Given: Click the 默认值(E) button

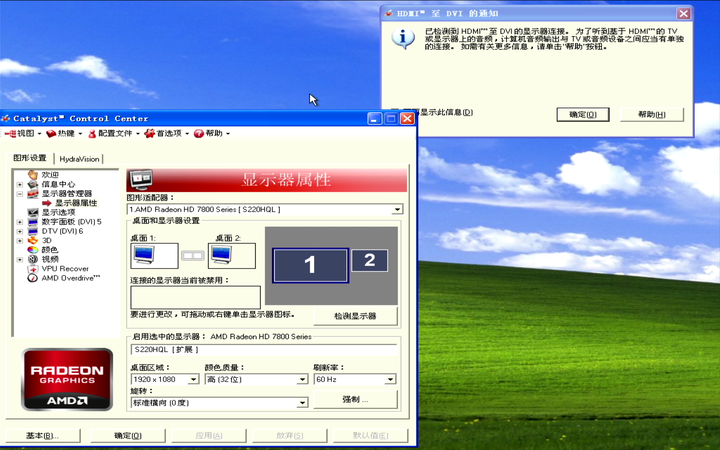Looking at the screenshot, I should pos(371,435).
